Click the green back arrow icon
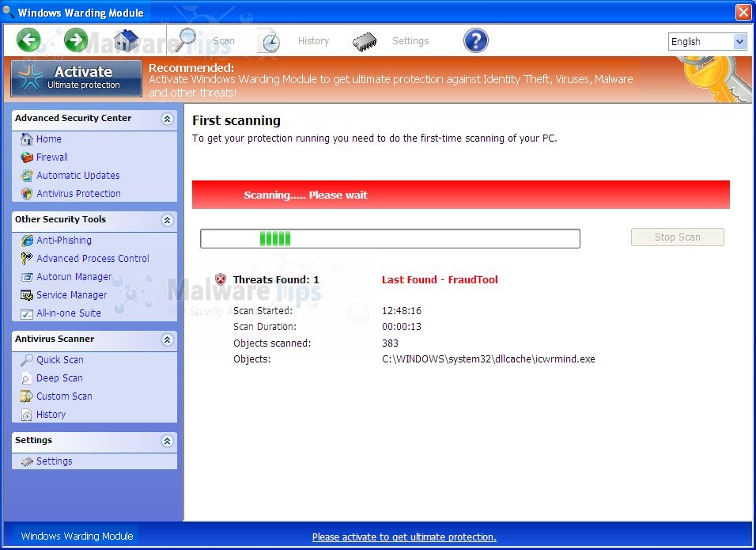Screen dimensions: 756x550 click(28, 40)
